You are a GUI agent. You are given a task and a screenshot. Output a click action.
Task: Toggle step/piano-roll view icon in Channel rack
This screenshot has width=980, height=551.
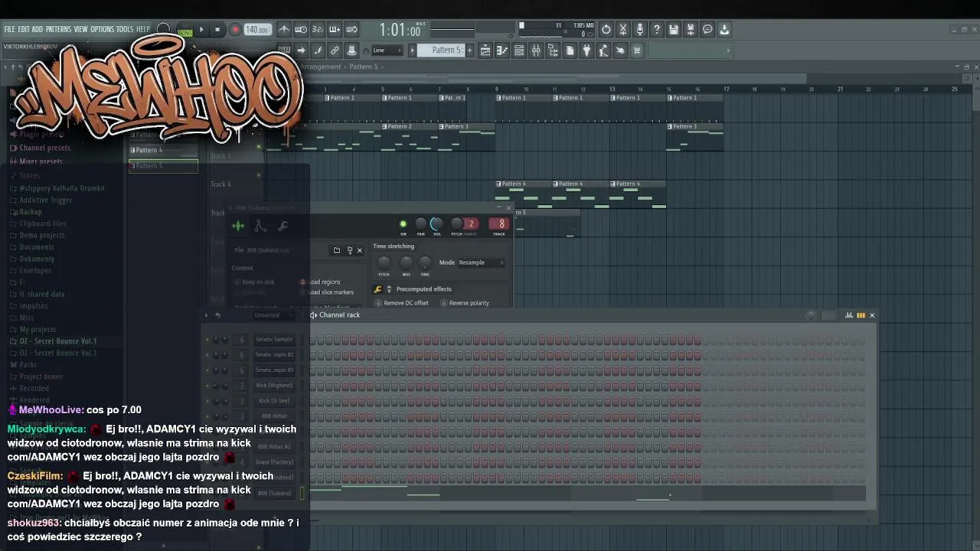pos(861,315)
